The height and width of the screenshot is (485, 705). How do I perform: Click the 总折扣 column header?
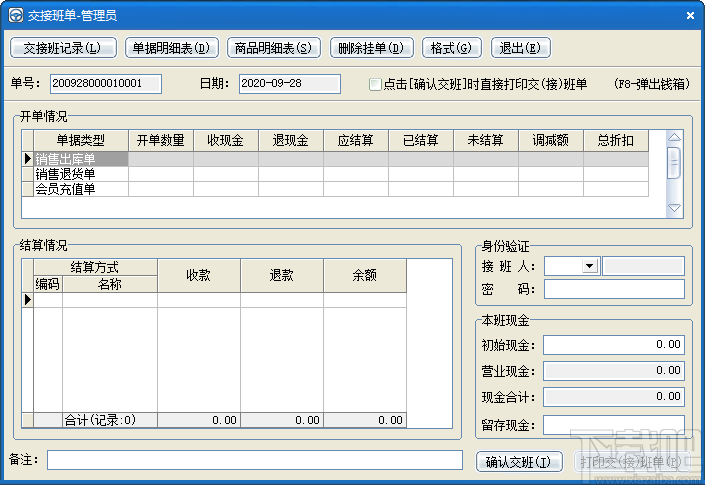[x=616, y=141]
